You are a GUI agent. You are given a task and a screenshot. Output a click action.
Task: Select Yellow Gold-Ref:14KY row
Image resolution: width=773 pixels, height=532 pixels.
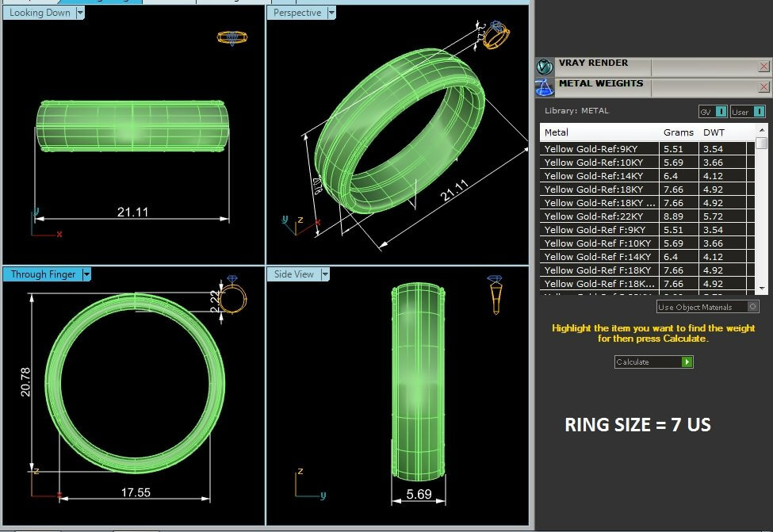[x=598, y=176]
